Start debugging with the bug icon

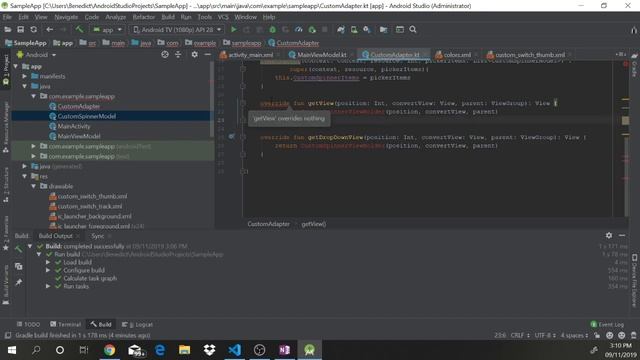coord(272,29)
